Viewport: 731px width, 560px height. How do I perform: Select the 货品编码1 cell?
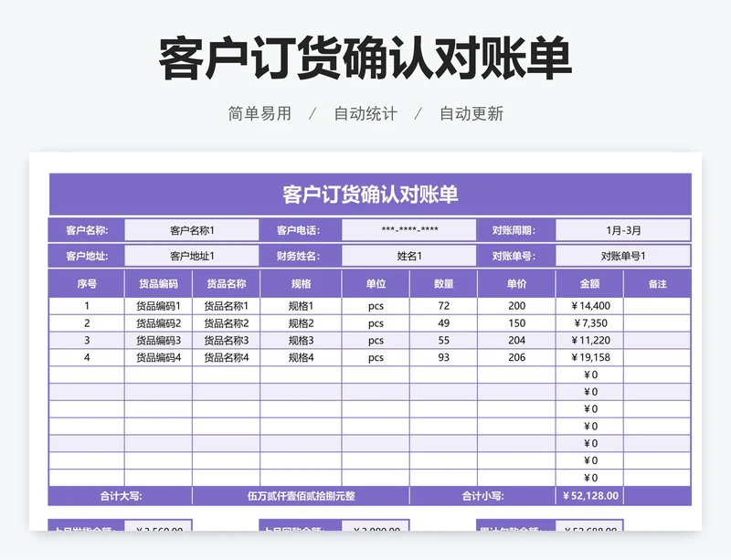(x=158, y=306)
